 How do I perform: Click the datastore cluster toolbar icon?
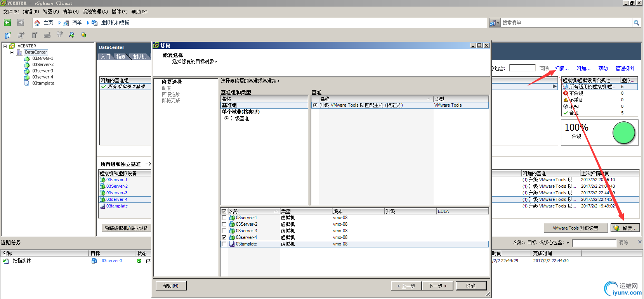pos(59,35)
